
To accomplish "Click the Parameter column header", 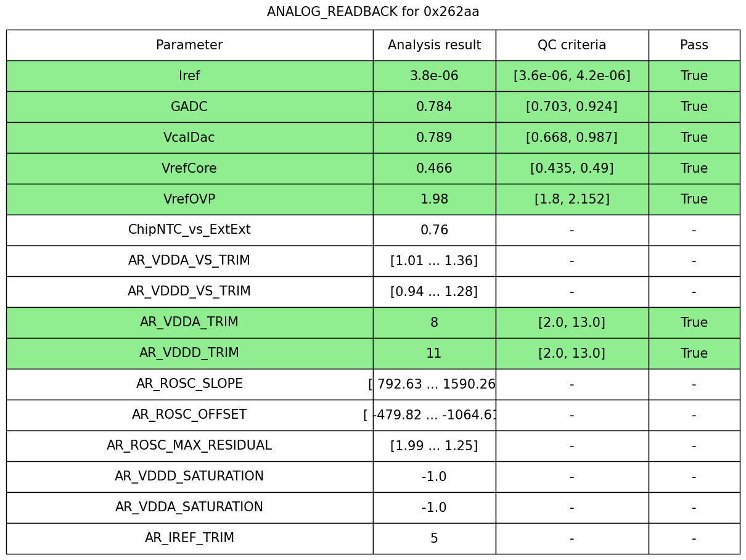I will 189,45.
